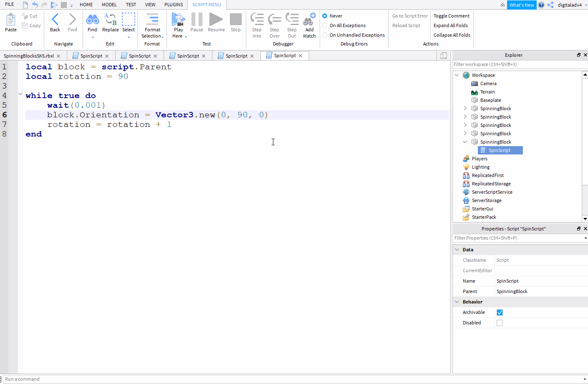Screen dimensions: 588x387
Task: Click the Select dashed-box icon
Action: click(129, 19)
